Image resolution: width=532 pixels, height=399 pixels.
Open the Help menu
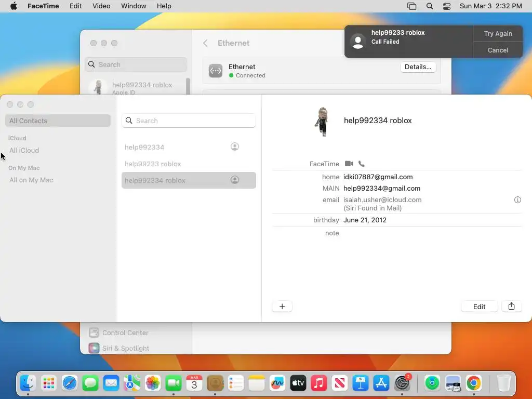164,6
